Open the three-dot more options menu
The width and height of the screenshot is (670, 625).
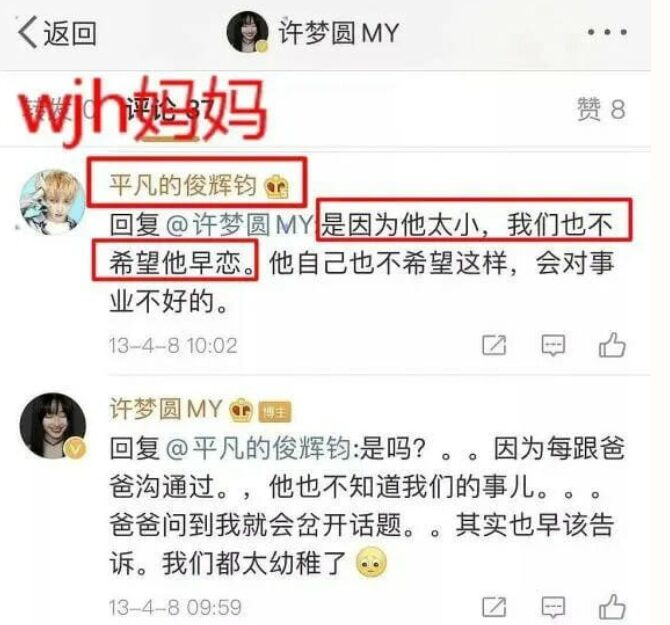coord(607,32)
